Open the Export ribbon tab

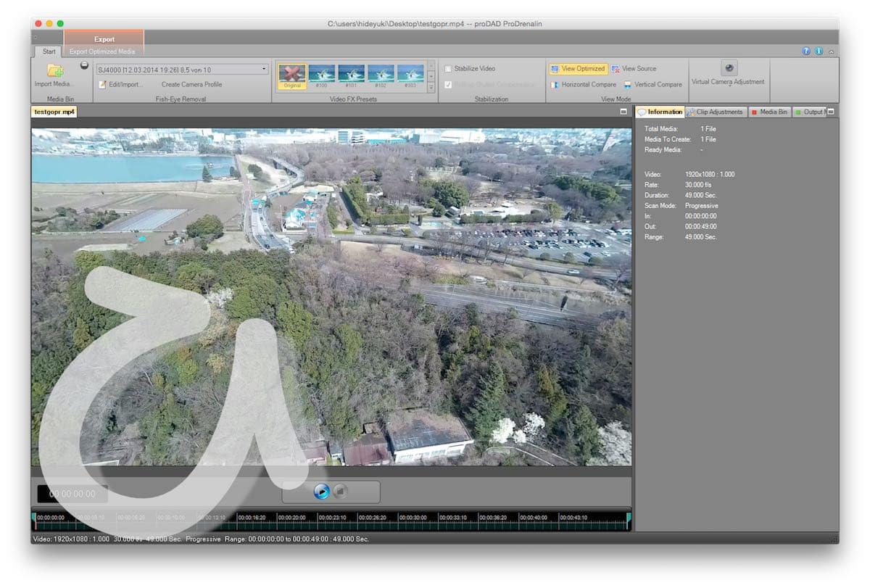click(x=104, y=39)
